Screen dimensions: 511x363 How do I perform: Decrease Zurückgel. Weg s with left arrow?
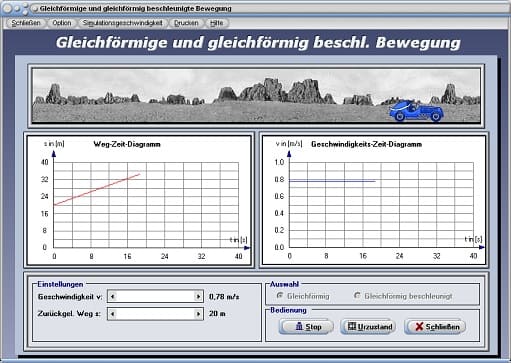tap(113, 314)
